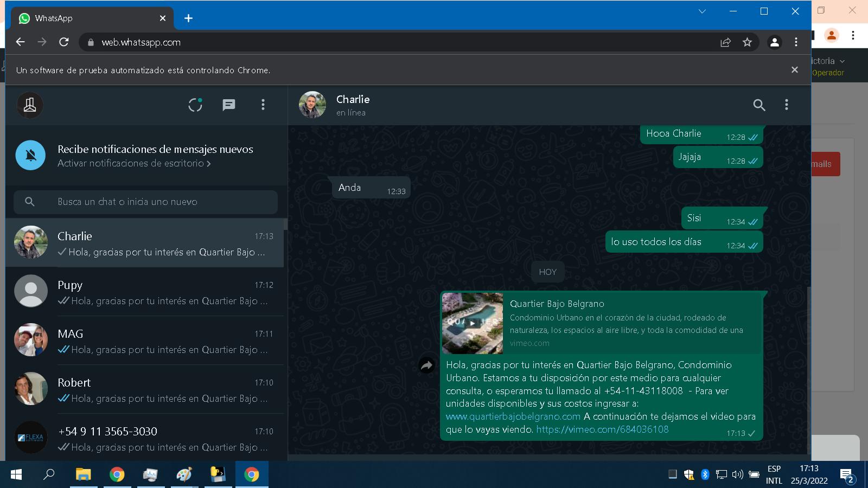Click the FLEXA contact avatar

[31, 438]
